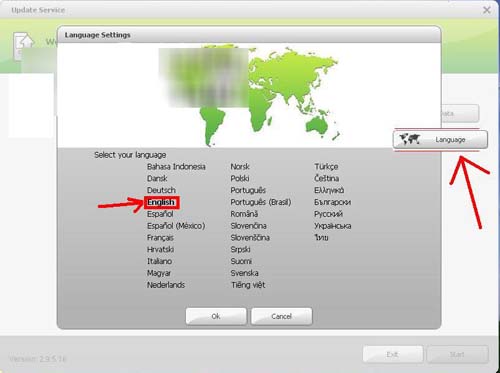Click the green world map image

[x=271, y=95]
